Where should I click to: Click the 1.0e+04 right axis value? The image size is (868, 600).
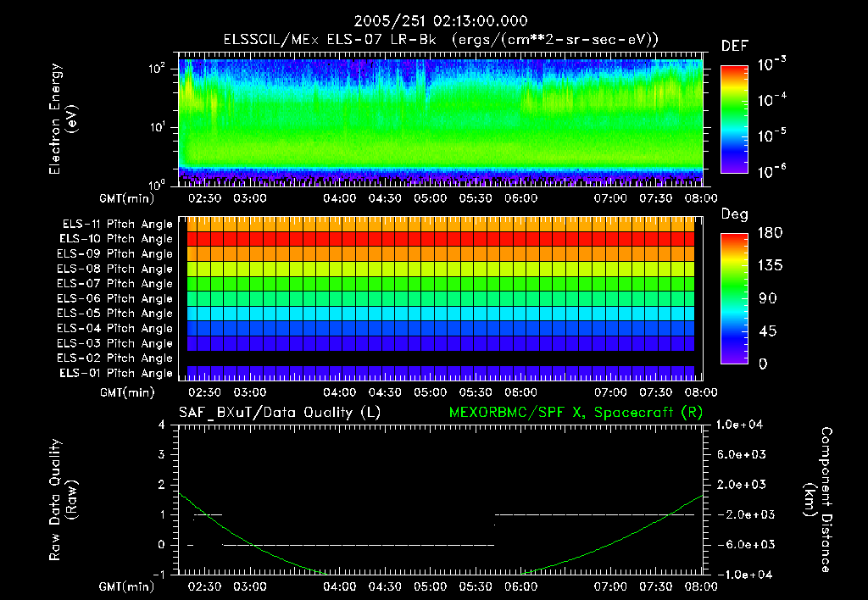pyautogui.click(x=739, y=425)
